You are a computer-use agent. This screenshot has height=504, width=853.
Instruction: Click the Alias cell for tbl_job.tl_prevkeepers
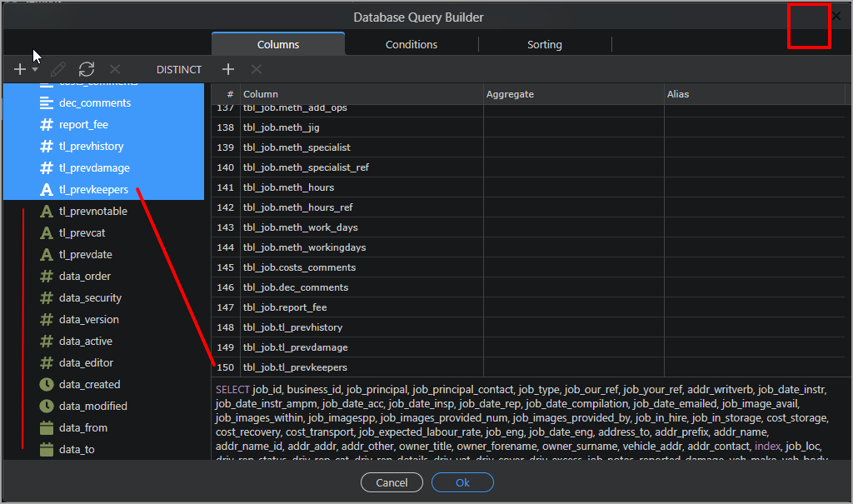pyautogui.click(x=754, y=367)
